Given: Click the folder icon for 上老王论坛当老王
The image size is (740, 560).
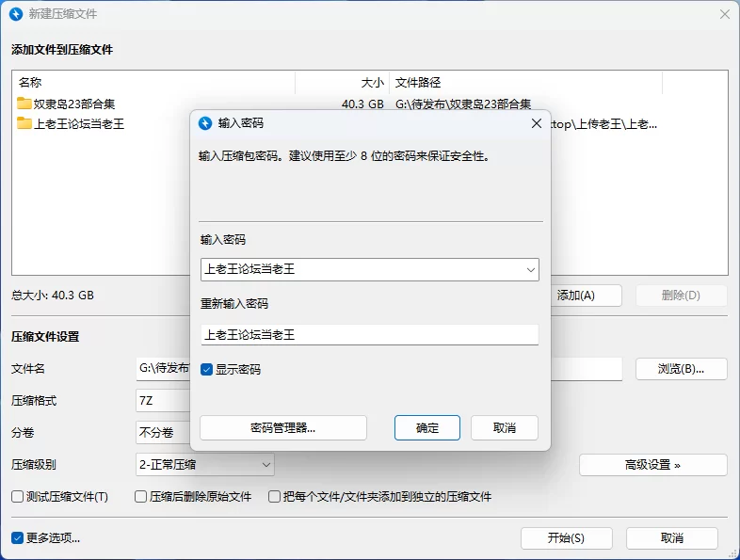Looking at the screenshot, I should click(24, 123).
